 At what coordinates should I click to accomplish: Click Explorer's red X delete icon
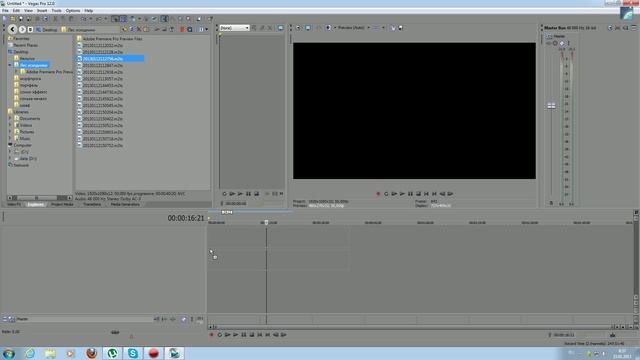pyautogui.click(x=139, y=29)
